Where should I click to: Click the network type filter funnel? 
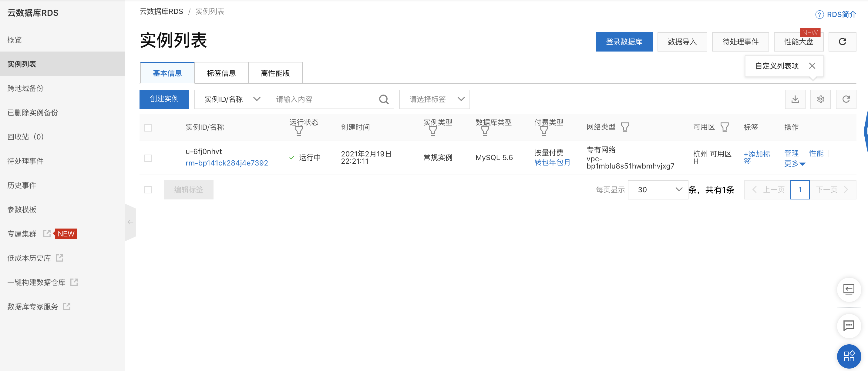coord(625,127)
